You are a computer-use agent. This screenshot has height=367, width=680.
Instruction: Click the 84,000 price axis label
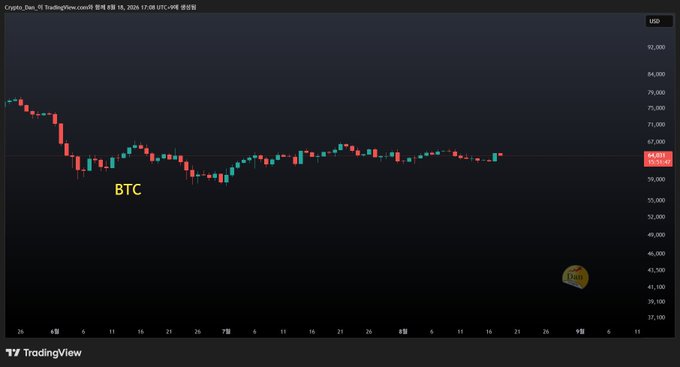click(x=656, y=74)
